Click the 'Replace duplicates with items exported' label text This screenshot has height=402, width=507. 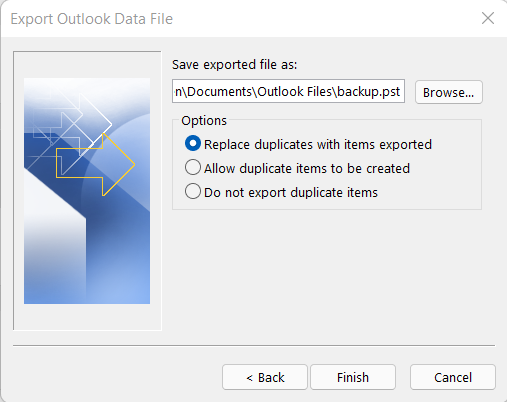(x=318, y=145)
